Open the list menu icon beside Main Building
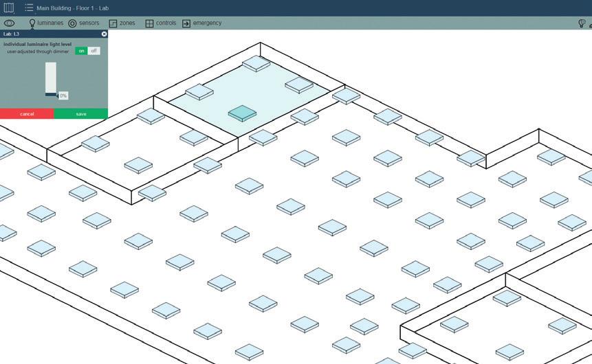Image resolution: width=592 pixels, height=364 pixels. [29, 8]
